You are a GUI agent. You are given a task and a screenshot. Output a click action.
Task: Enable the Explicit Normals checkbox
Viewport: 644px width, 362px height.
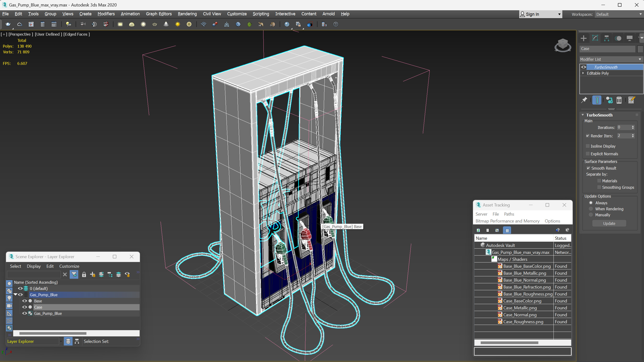[x=588, y=154]
